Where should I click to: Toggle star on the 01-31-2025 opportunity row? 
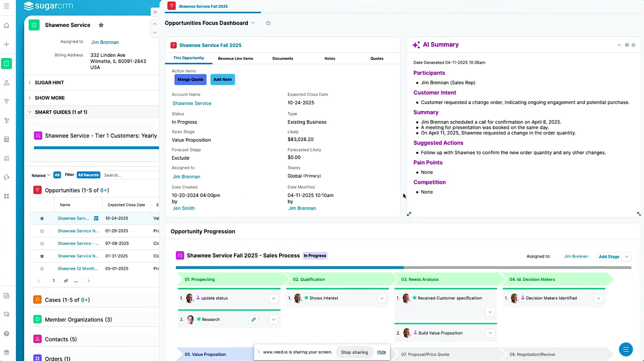point(42,256)
